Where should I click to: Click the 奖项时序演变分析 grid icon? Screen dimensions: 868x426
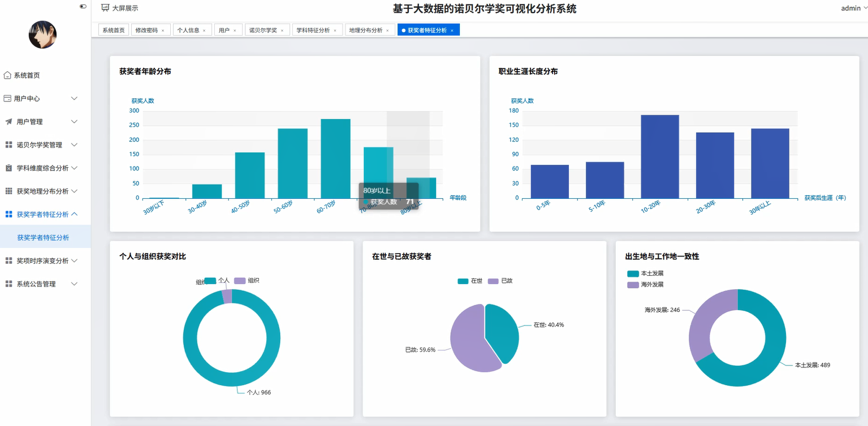point(8,260)
